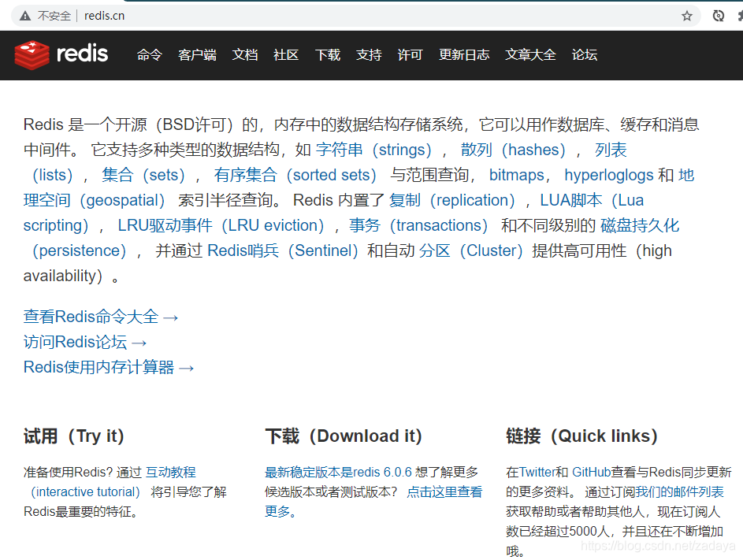Open the GitHub link in Quick links
The image size is (743, 560).
click(x=592, y=472)
